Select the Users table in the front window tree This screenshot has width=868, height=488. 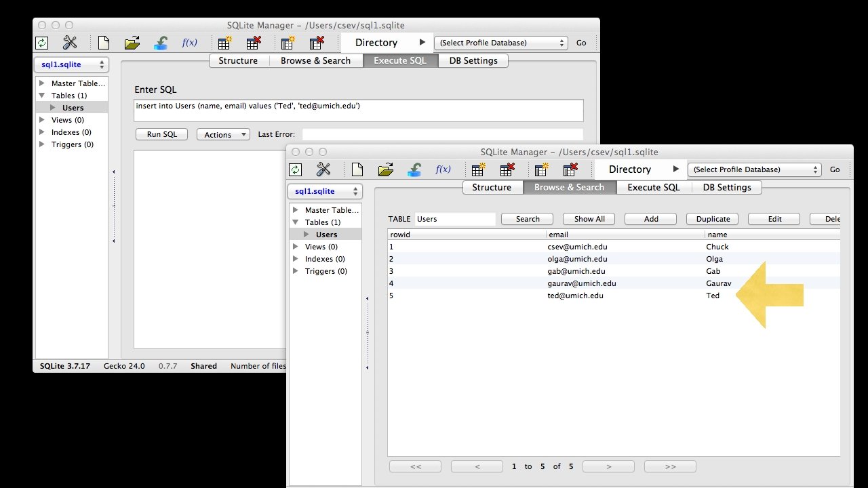(326, 235)
